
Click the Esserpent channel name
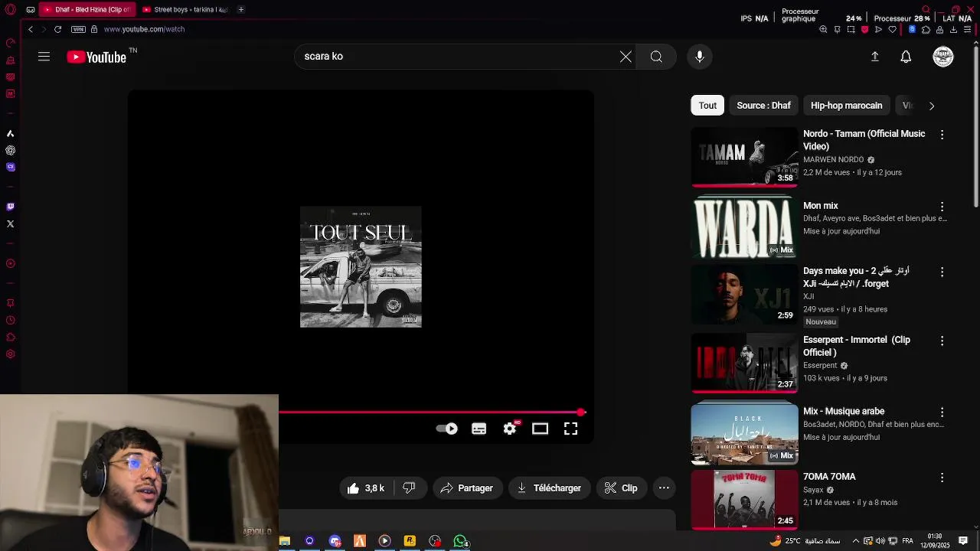pyautogui.click(x=820, y=366)
